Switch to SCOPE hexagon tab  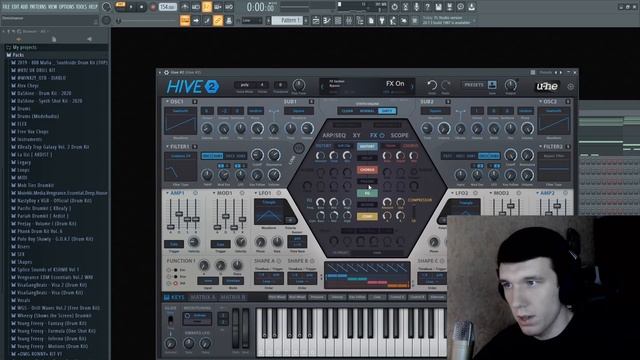pyautogui.click(x=399, y=135)
